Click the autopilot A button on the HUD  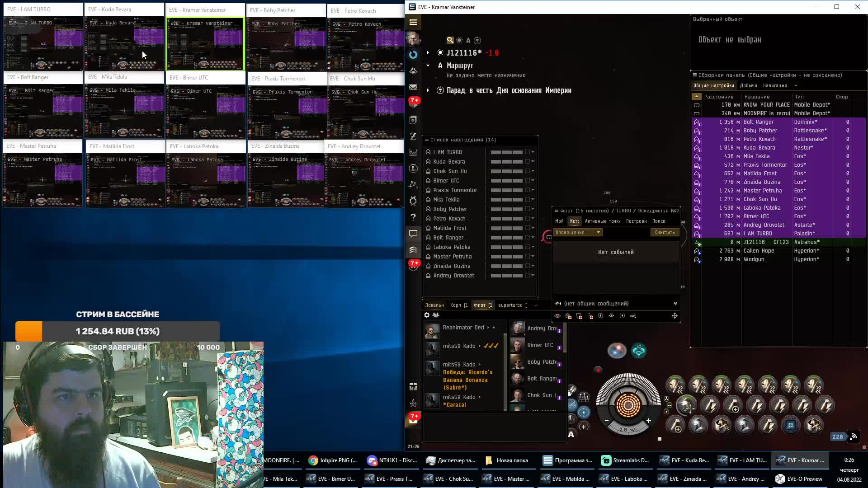(x=571, y=434)
